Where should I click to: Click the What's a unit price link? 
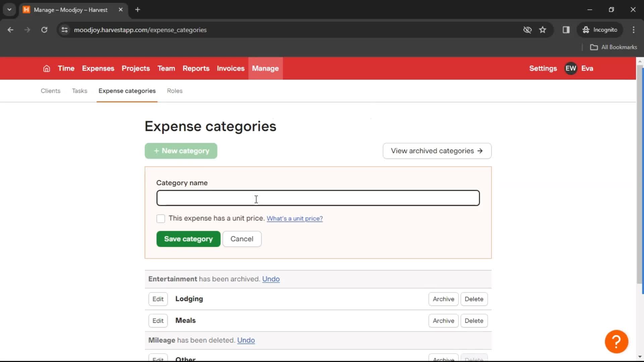(x=294, y=218)
